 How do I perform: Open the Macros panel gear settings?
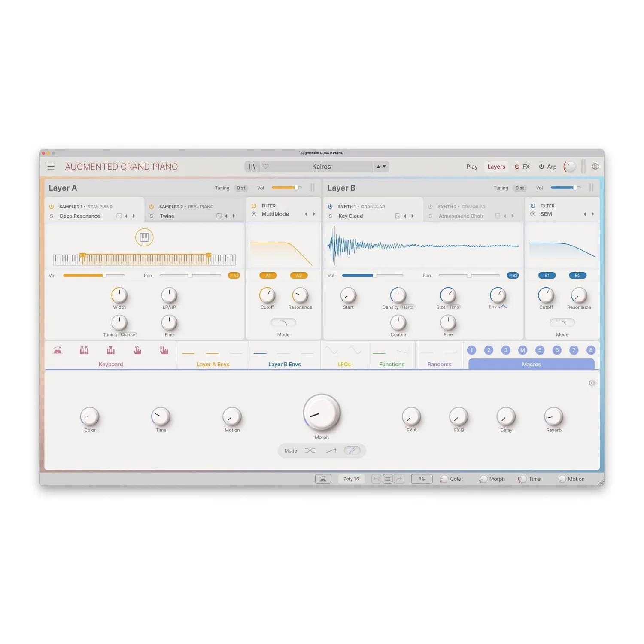(592, 383)
